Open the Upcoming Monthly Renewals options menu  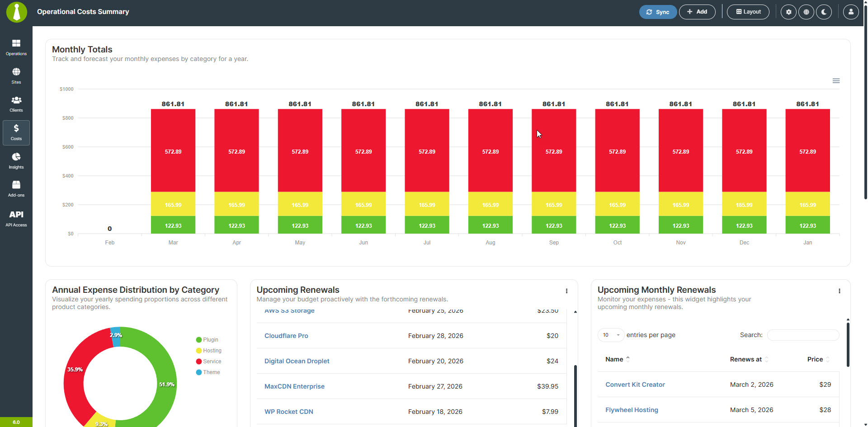pos(840,291)
